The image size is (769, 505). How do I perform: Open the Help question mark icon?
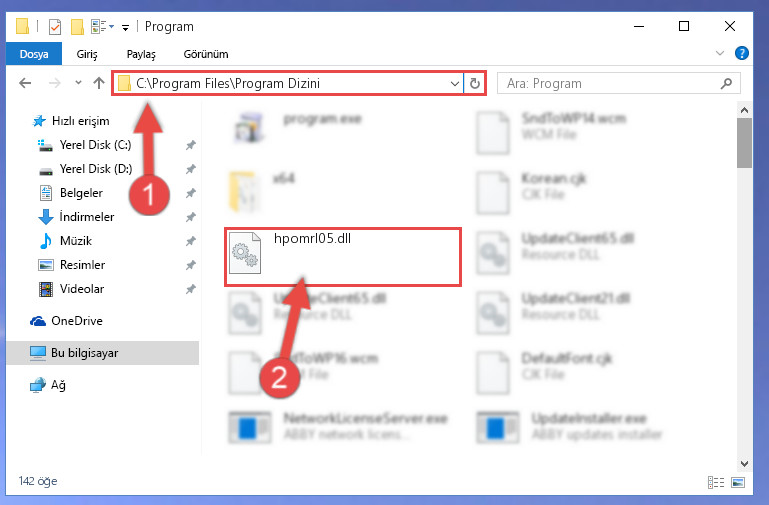pos(742,53)
